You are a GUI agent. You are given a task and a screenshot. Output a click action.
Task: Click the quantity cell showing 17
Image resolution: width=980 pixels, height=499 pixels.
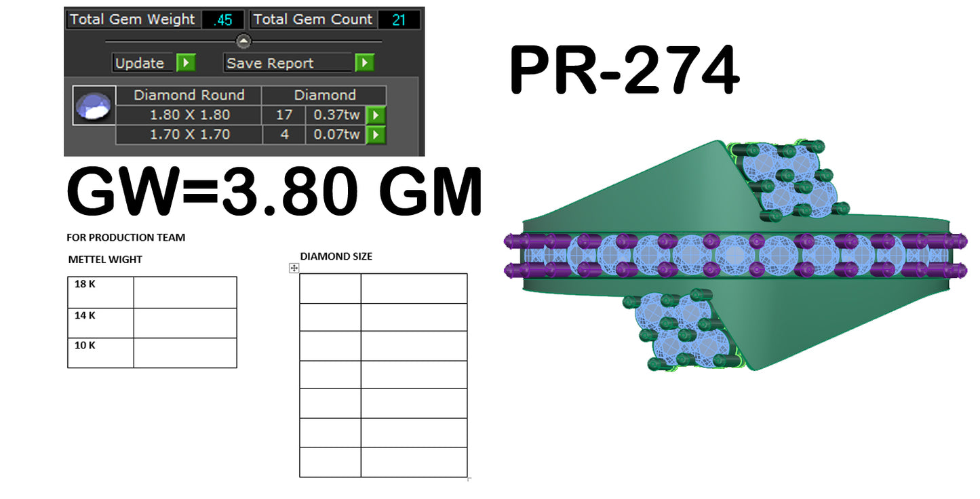pyautogui.click(x=283, y=115)
